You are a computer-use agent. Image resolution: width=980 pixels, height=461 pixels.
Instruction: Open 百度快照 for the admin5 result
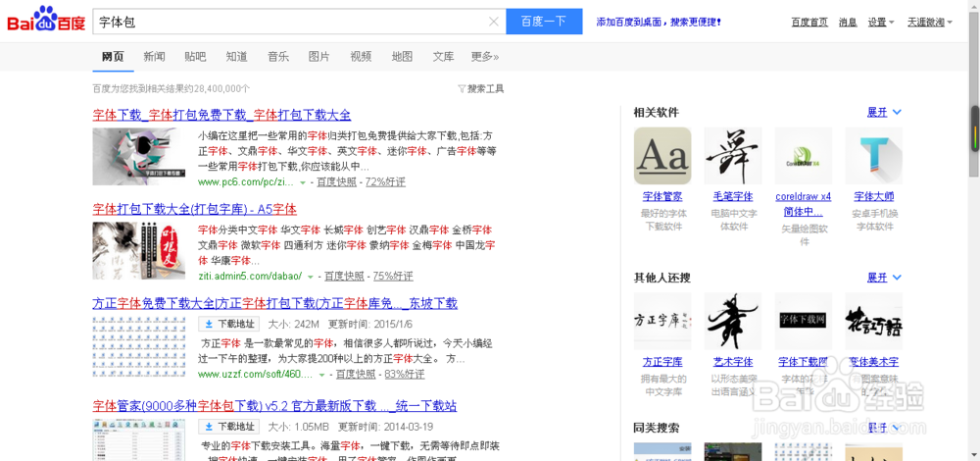344,277
